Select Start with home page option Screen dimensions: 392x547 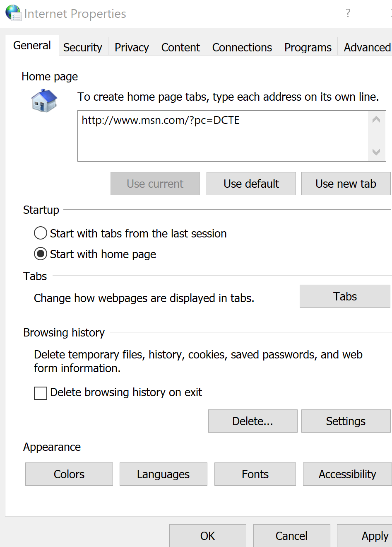41,254
